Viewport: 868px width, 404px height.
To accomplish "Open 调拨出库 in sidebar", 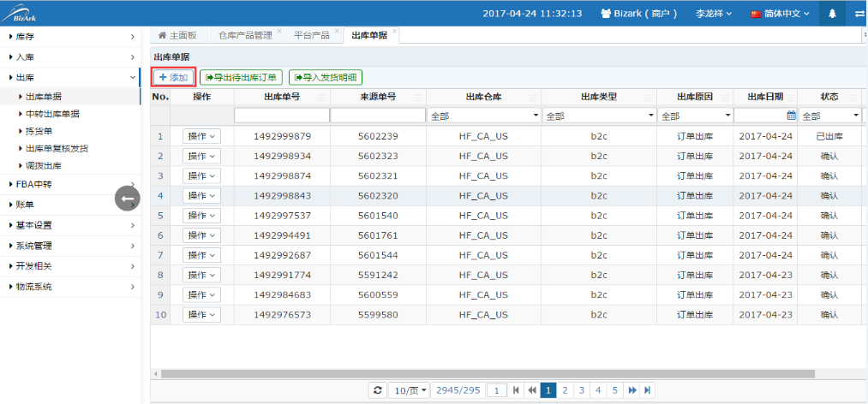I will (x=43, y=166).
